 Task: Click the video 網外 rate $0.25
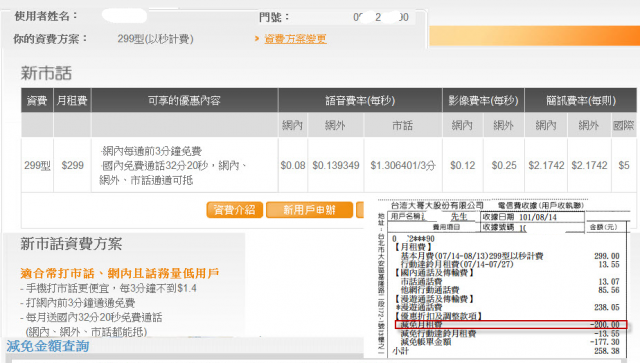tap(504, 165)
